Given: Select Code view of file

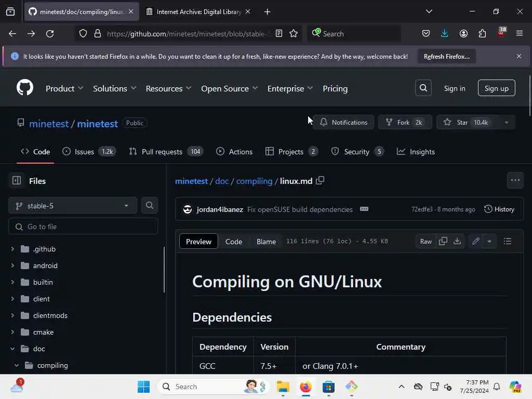Looking at the screenshot, I should tap(234, 241).
